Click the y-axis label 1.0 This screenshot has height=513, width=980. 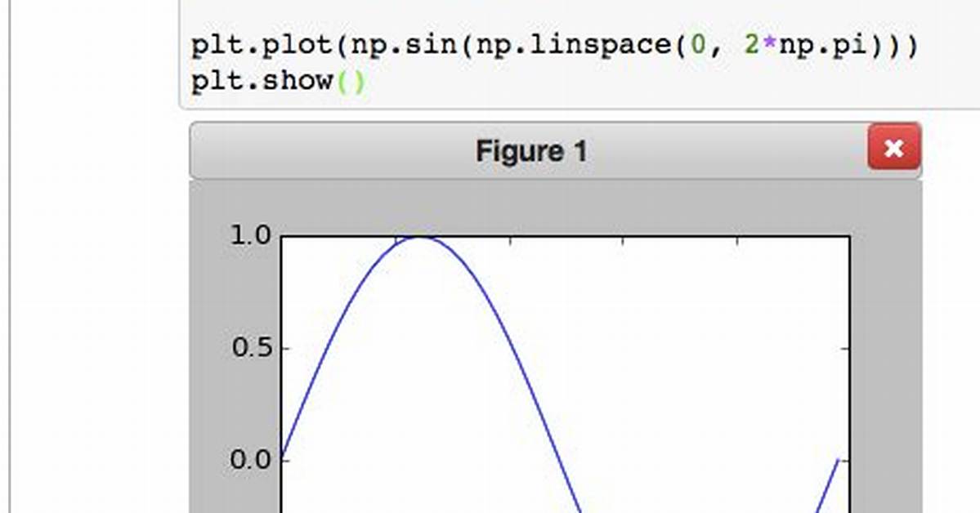pyautogui.click(x=251, y=235)
